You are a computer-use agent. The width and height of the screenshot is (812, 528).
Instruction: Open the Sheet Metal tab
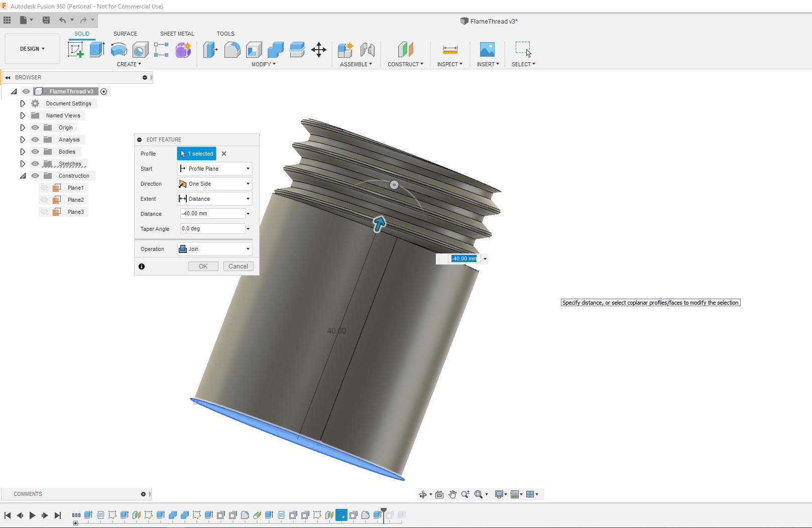click(x=177, y=34)
